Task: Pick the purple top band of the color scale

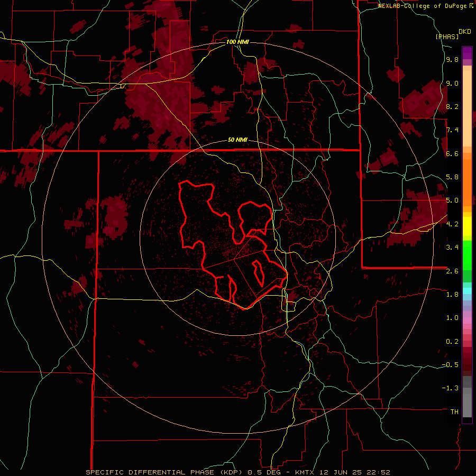Action: pos(467,53)
